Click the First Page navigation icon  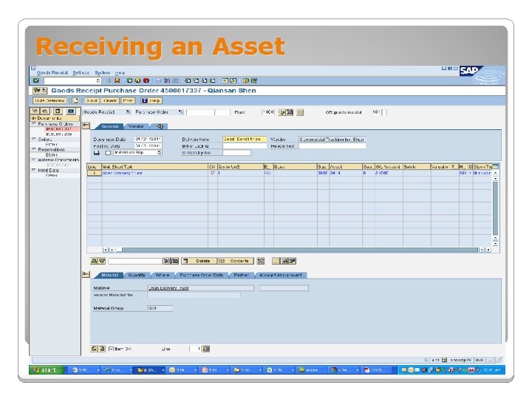188,81
